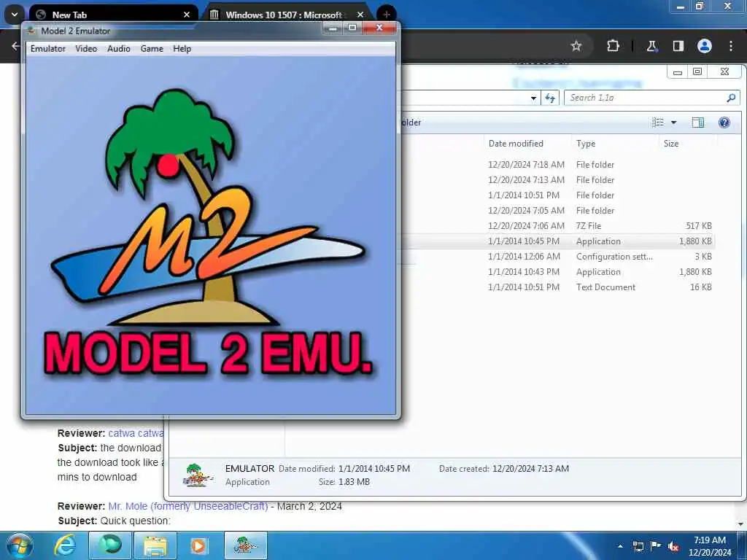747x560 pixels.
Task: Open File Explorer from the taskbar
Action: 155,545
